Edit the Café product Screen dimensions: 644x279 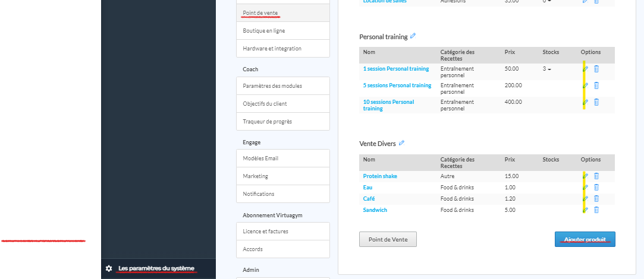click(586, 199)
